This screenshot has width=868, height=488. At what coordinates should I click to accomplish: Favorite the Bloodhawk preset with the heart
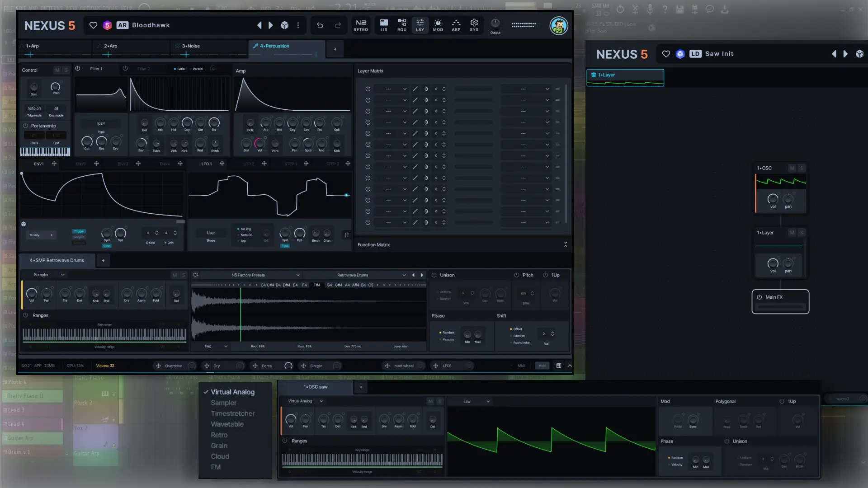(x=93, y=25)
